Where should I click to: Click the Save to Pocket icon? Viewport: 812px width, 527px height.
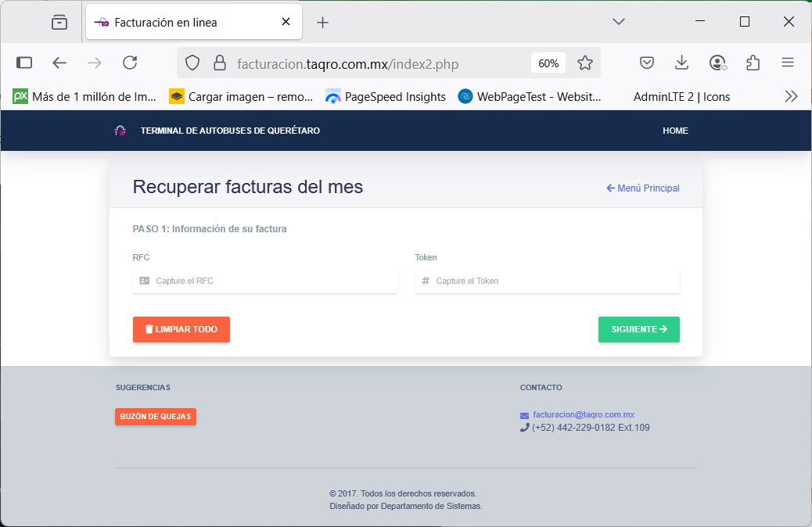(x=647, y=63)
